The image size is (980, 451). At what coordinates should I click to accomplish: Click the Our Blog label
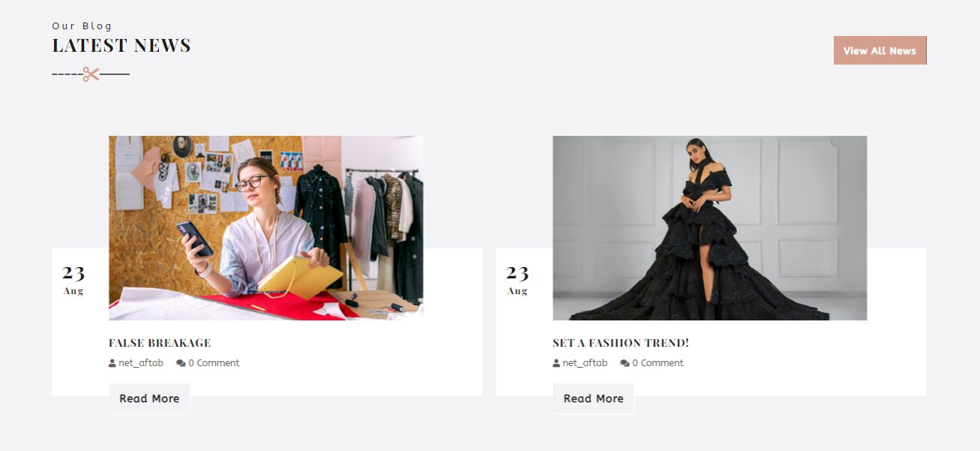(x=82, y=26)
